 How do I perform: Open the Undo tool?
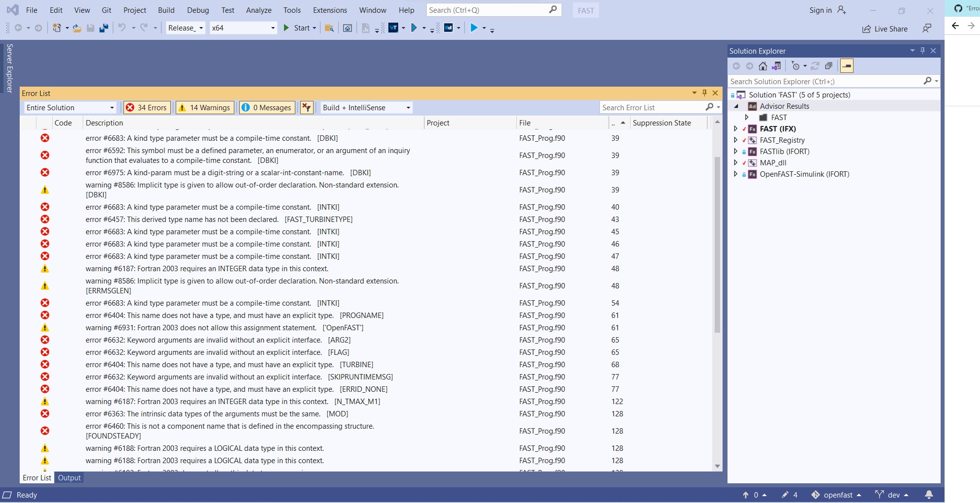123,28
